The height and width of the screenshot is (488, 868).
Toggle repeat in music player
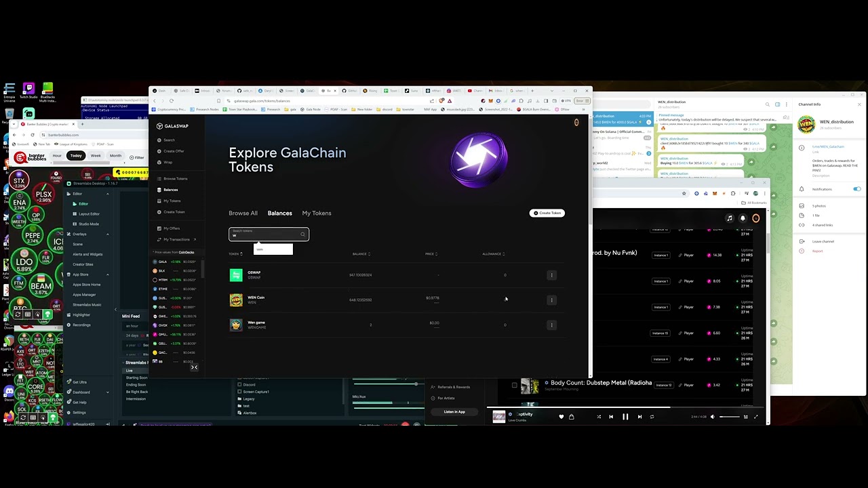tap(652, 417)
